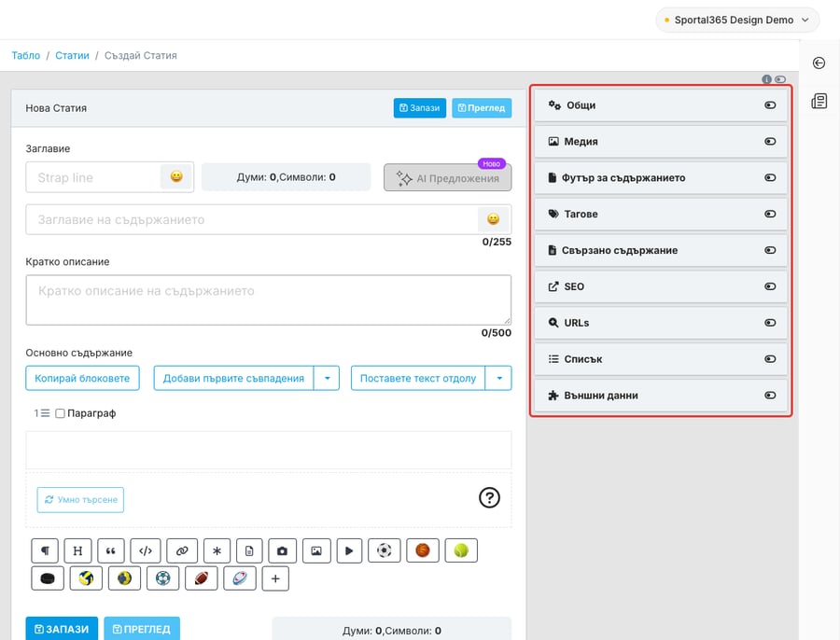Click the plus icon in the block toolbar
Screen dimensions: 840x640
pos(275,578)
